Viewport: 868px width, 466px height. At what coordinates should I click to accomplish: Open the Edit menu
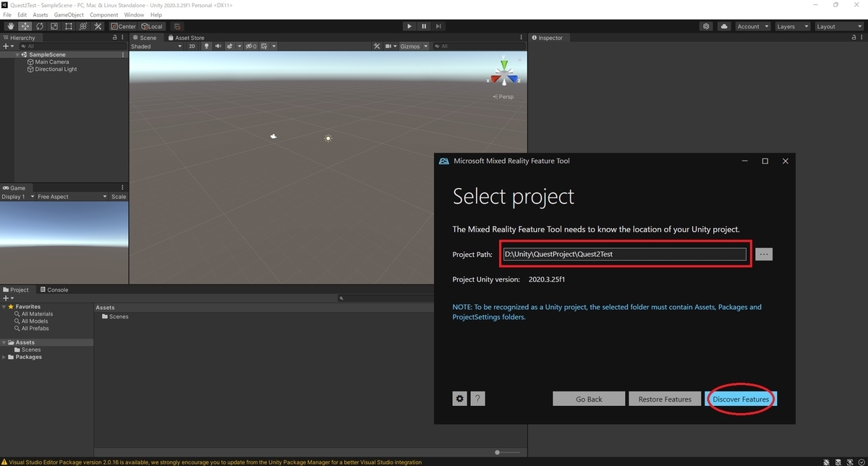pyautogui.click(x=22, y=14)
